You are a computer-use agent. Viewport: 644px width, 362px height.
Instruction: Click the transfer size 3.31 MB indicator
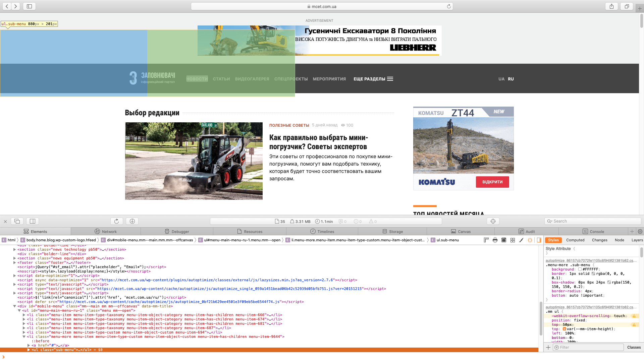click(x=300, y=222)
